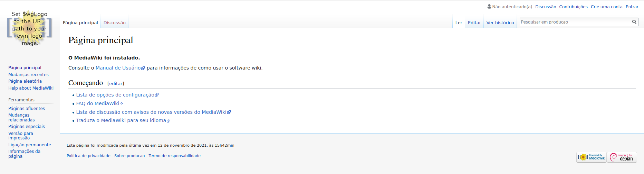
Task: Open the powered by Debian badge
Action: click(x=622, y=157)
